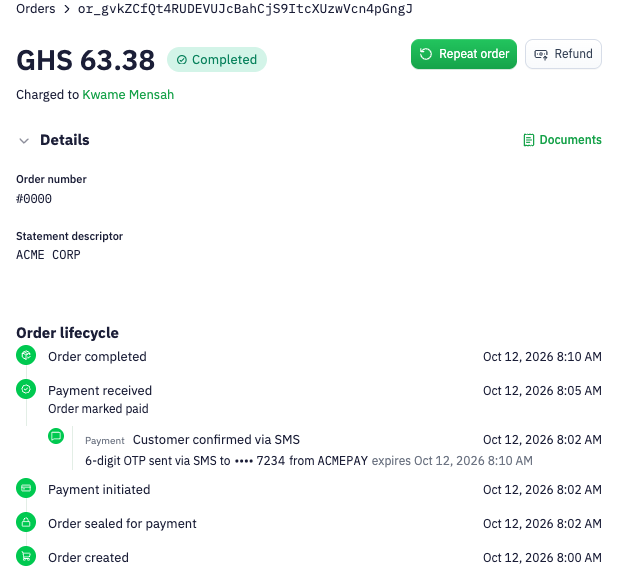Click the checkmark icon in Completed badge
618x580 pixels.
182,60
